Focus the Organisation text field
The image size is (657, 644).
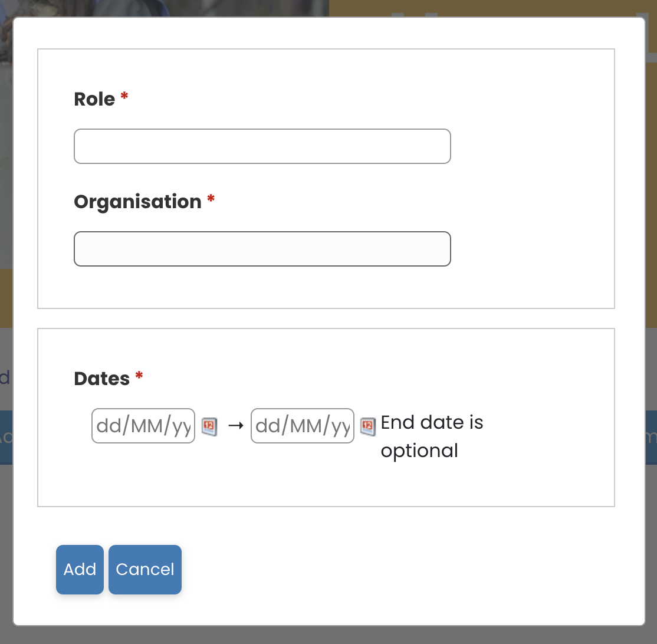[262, 249]
